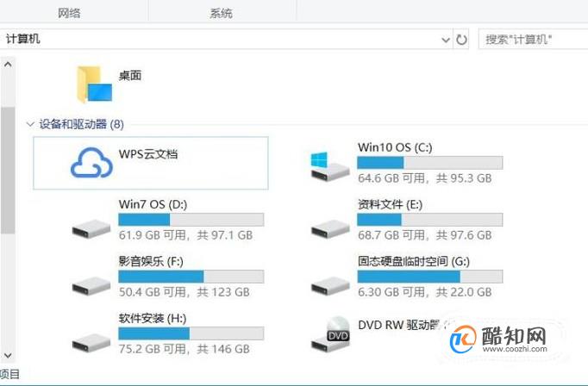Open the 资料文件 (E:) drive icon
The width and height of the screenshot is (588, 386).
pos(330,228)
